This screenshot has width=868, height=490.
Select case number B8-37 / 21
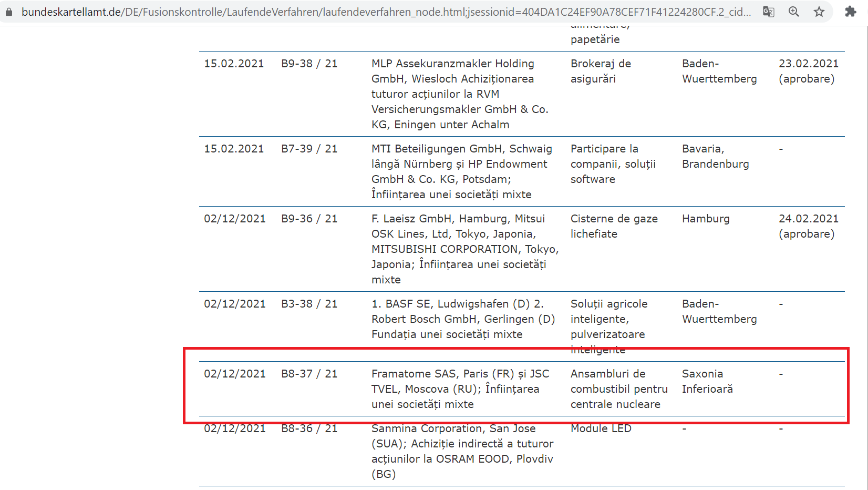click(309, 374)
